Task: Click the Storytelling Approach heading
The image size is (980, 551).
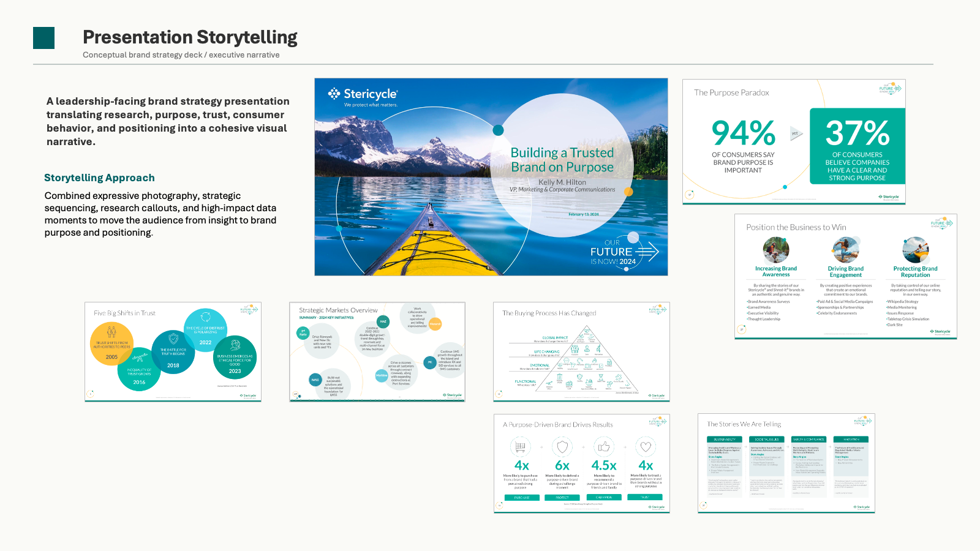Action: (x=99, y=178)
